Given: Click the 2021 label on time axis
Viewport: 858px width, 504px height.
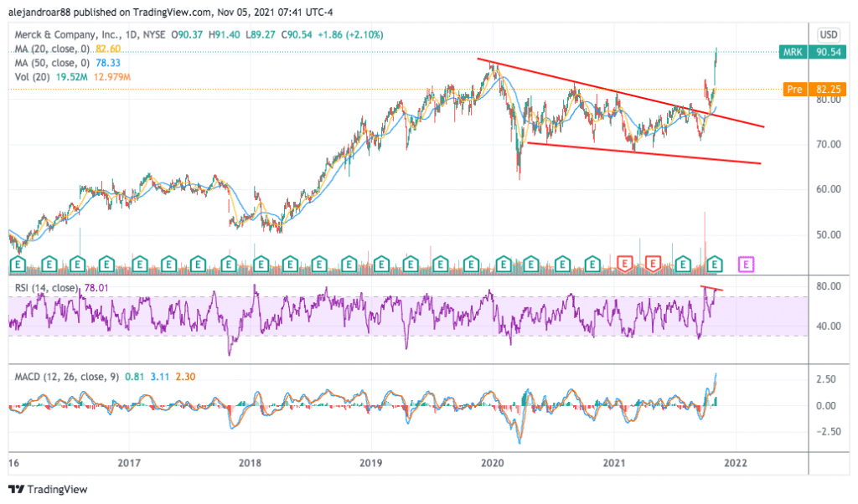Looking at the screenshot, I should pos(614,463).
